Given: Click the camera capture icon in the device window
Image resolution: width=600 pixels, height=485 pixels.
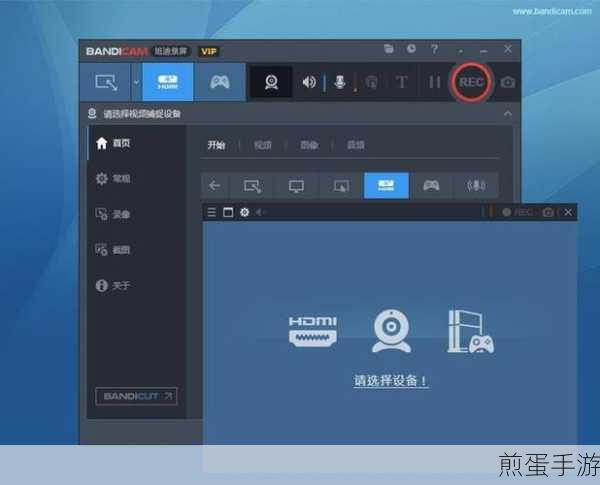Looking at the screenshot, I should [548, 212].
